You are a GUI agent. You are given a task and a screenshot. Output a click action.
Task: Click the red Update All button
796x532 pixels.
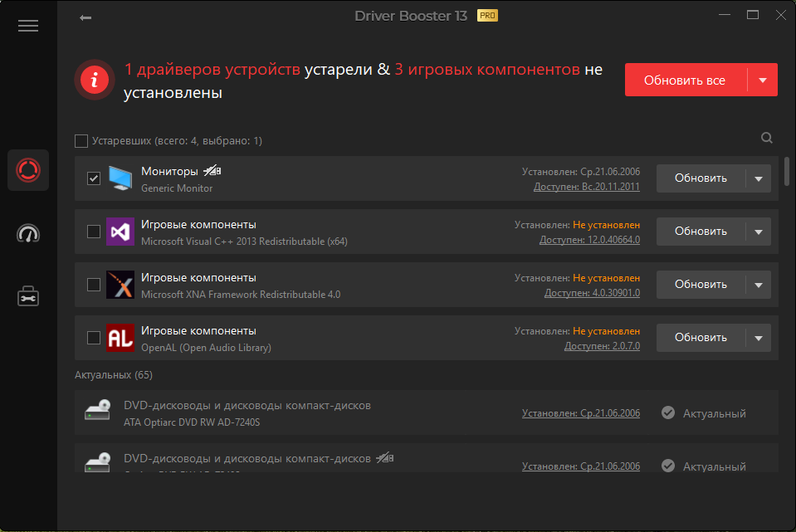(685, 81)
